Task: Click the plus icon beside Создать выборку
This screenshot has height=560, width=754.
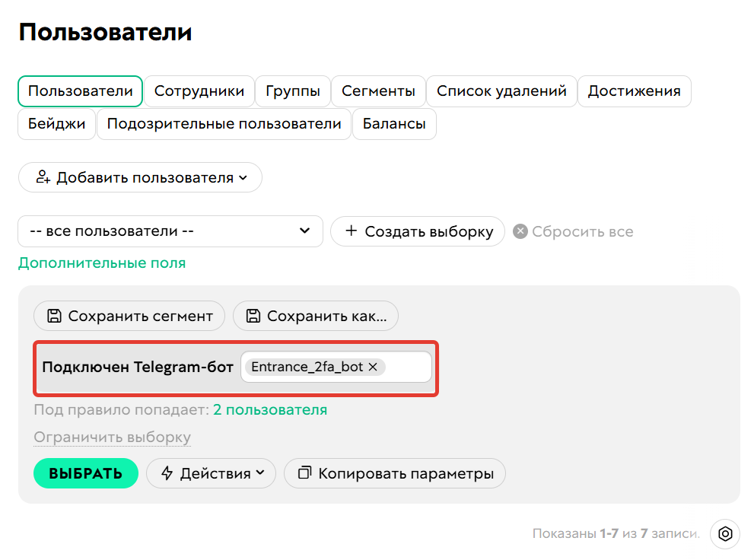Action: [349, 231]
